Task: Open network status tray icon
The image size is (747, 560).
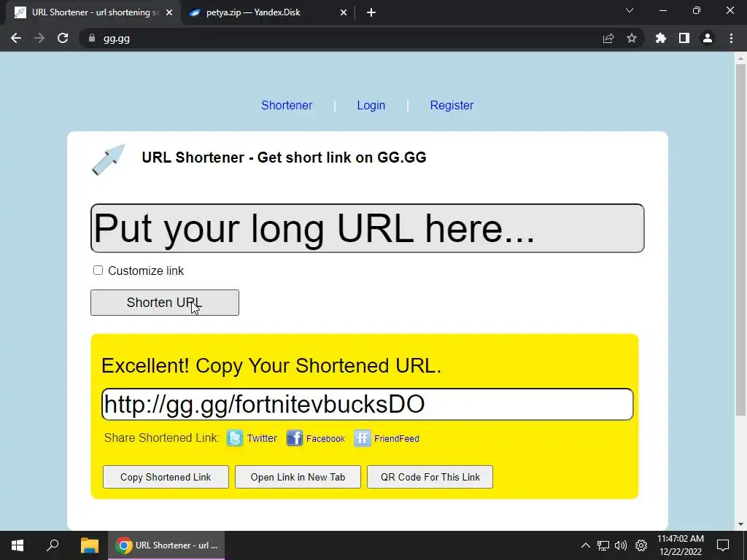Action: 603,545
